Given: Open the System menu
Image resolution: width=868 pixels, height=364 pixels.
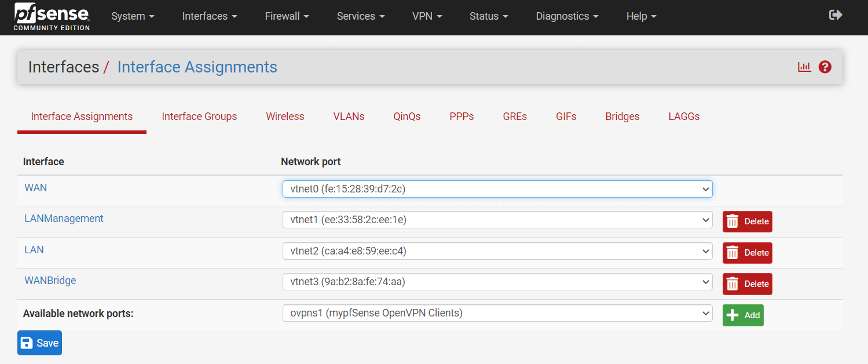Looking at the screenshot, I should click(133, 16).
